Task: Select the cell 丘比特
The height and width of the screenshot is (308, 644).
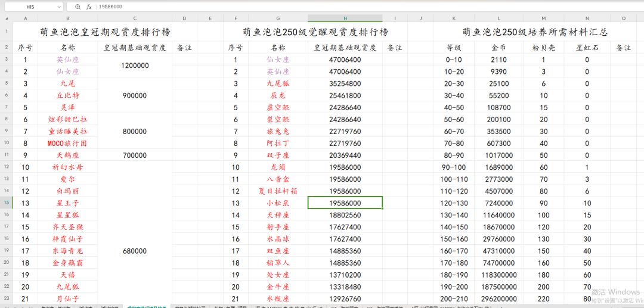Action: point(68,95)
